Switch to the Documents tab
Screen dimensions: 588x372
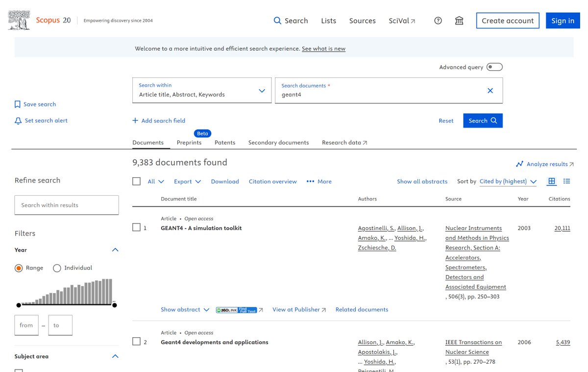(x=148, y=142)
